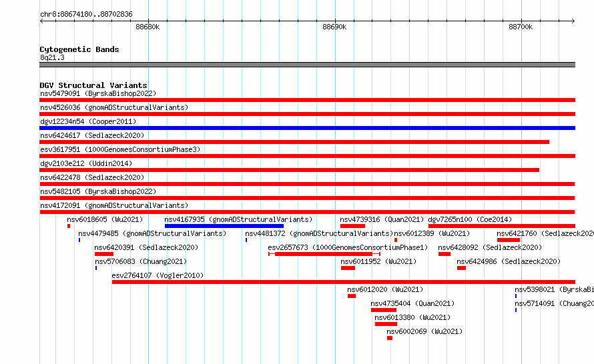Click nsv5482105 (ByrskaBishop2022) label

pyautogui.click(x=98, y=191)
